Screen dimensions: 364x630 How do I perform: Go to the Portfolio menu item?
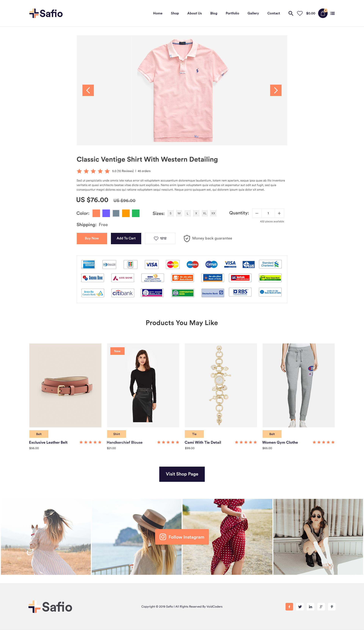pyautogui.click(x=232, y=13)
